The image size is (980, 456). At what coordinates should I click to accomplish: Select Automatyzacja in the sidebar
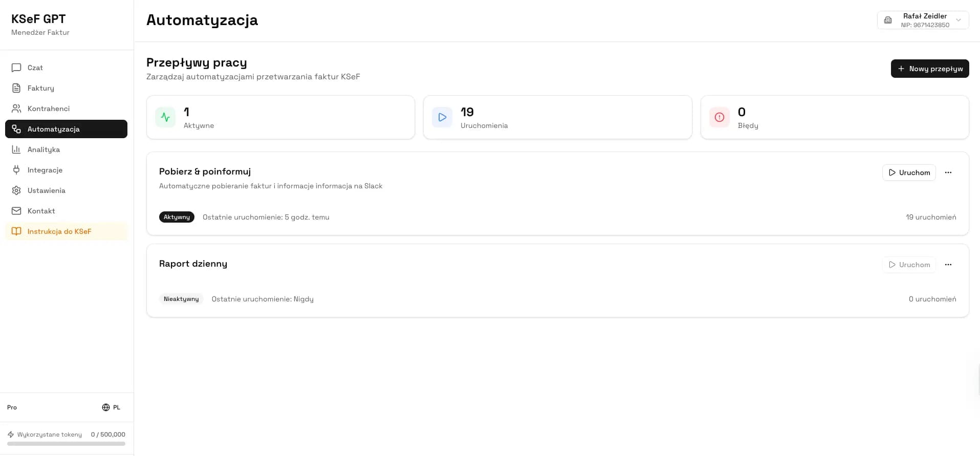coord(66,129)
